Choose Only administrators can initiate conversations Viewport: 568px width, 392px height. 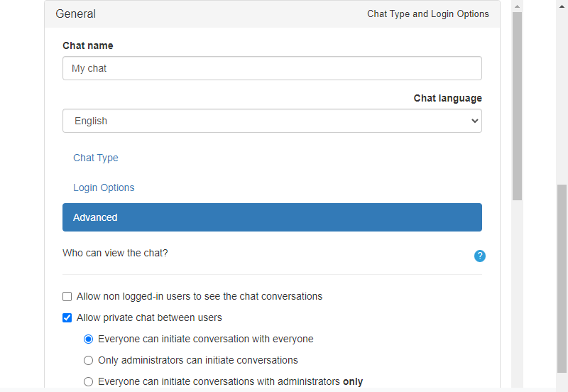89,360
